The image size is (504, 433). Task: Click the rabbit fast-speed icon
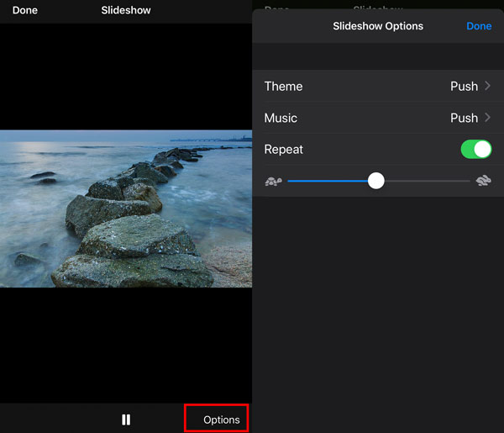pos(483,181)
